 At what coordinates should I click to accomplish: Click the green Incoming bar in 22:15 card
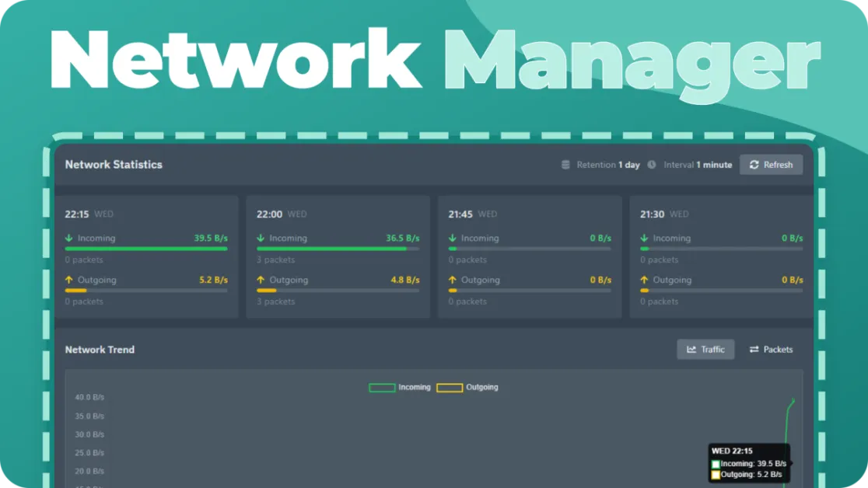coord(146,249)
